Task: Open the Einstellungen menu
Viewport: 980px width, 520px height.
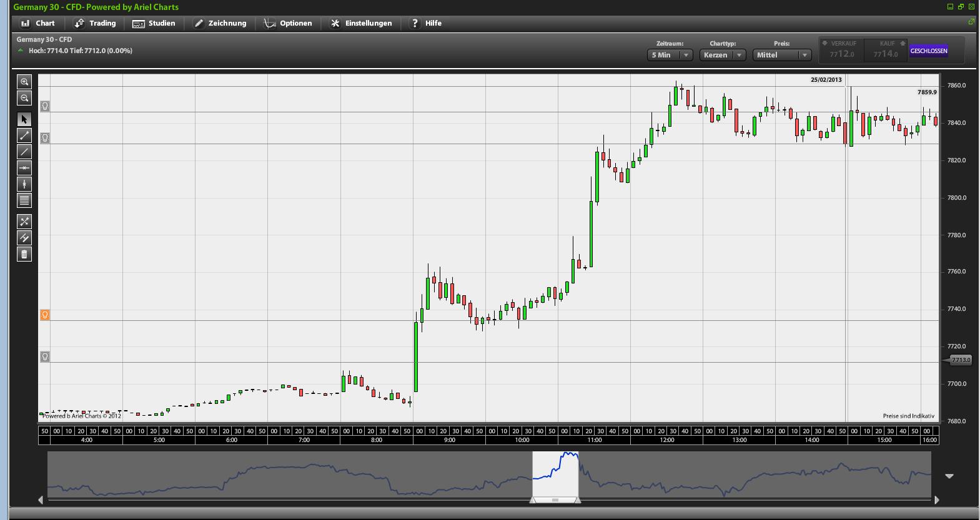Action: click(x=362, y=23)
